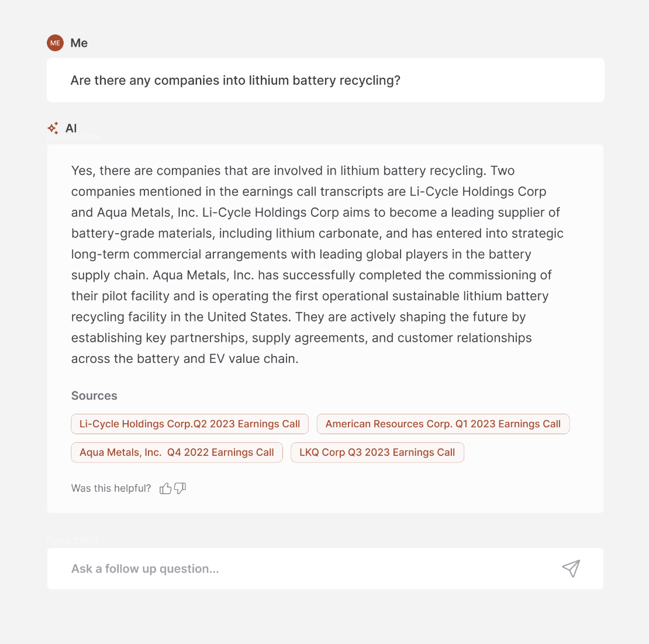Click the "AI" name label

tap(71, 129)
